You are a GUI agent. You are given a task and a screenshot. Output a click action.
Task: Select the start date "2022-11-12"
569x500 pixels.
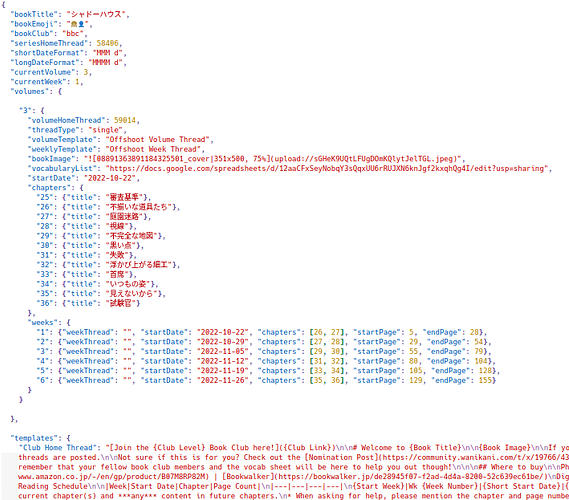(222, 361)
